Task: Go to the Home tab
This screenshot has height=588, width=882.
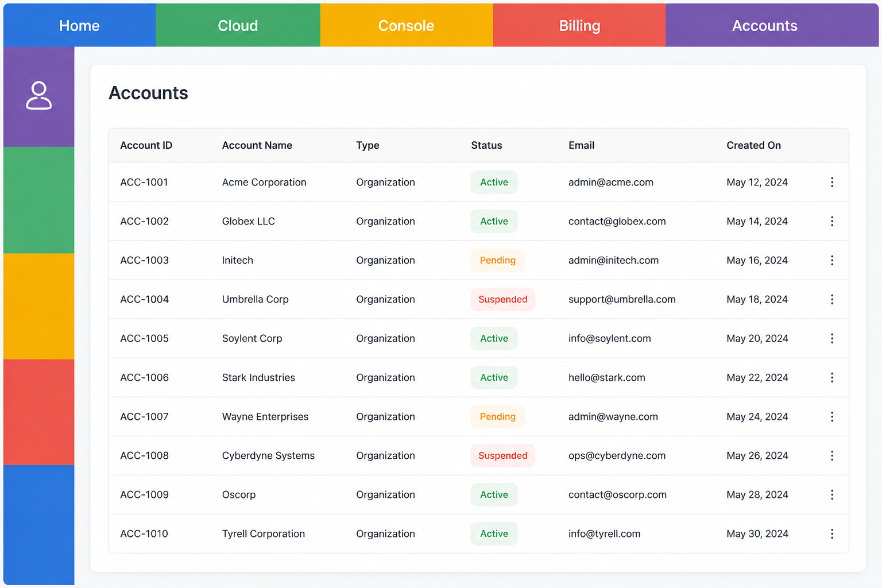Action: pos(79,25)
